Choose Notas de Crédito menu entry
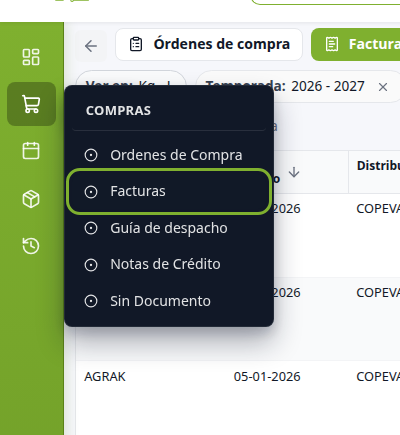The image size is (400, 435). [169, 264]
